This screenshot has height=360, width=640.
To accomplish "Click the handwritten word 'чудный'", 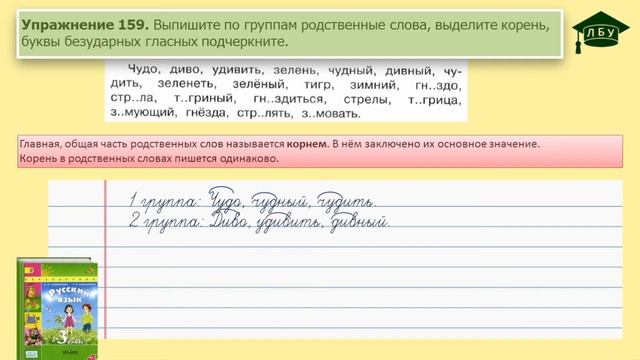I will click(x=280, y=200).
